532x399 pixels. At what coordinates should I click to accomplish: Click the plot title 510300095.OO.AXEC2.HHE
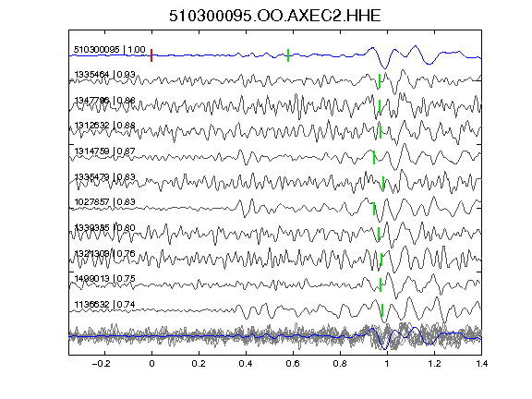click(x=275, y=16)
